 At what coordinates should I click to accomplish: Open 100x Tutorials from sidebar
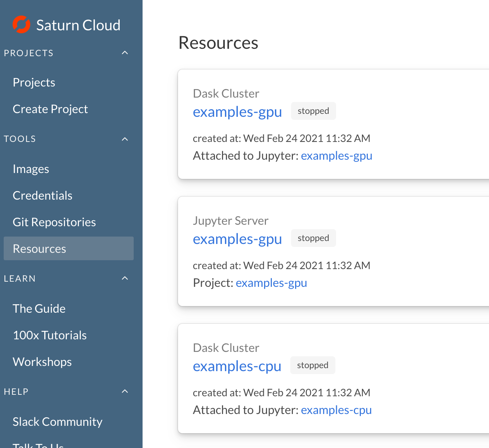[x=50, y=335]
